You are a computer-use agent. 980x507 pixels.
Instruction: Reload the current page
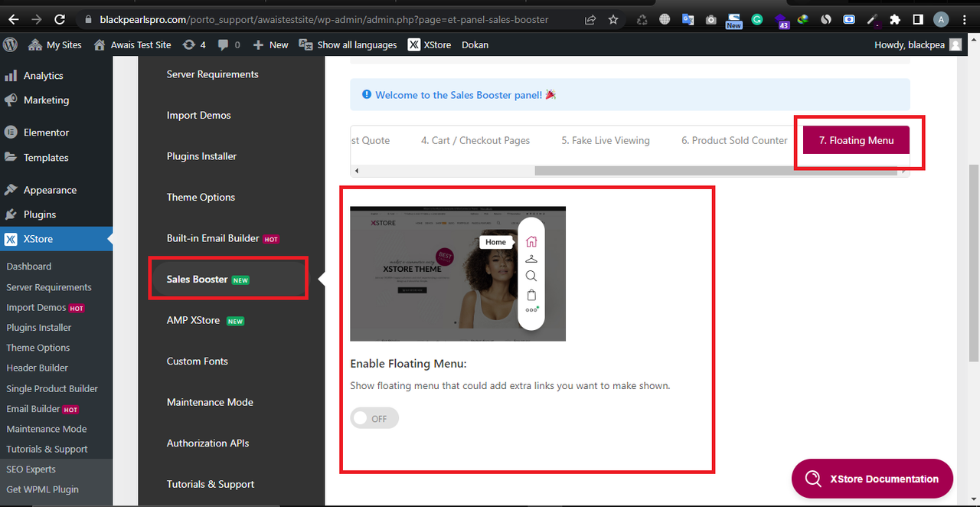click(60, 19)
